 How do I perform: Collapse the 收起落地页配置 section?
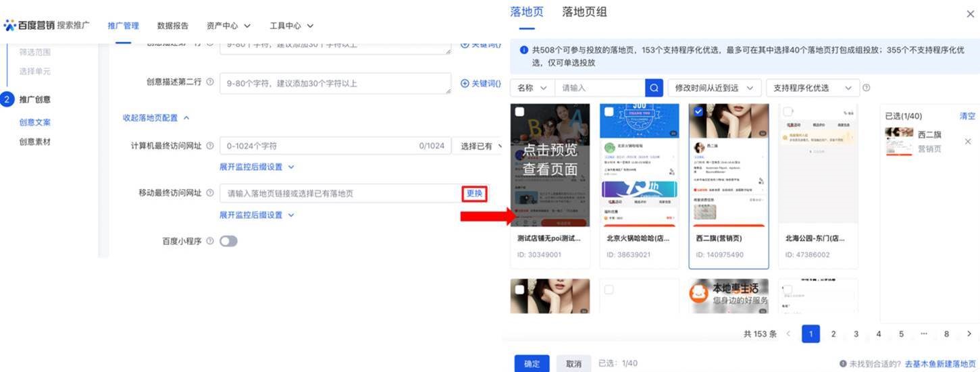pos(155,117)
